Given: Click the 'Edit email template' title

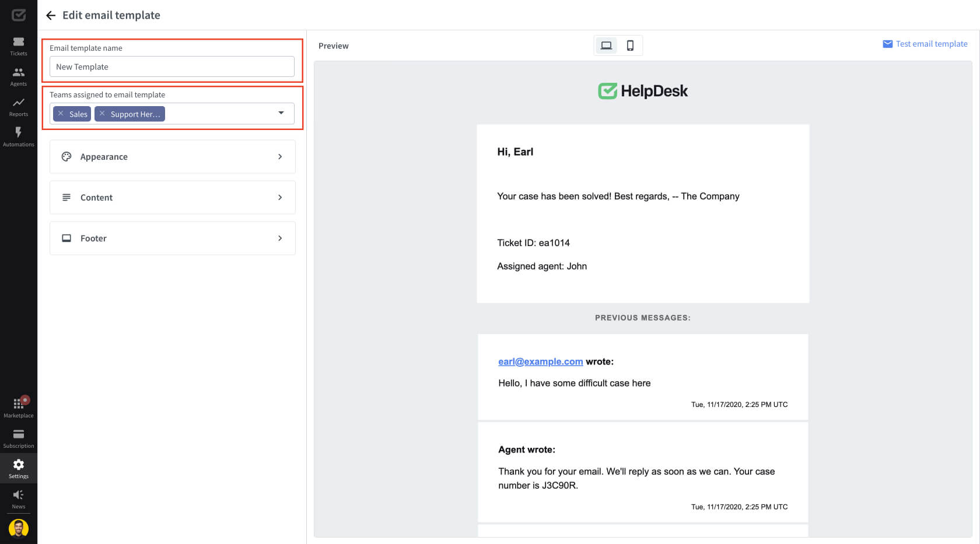Looking at the screenshot, I should tap(111, 15).
